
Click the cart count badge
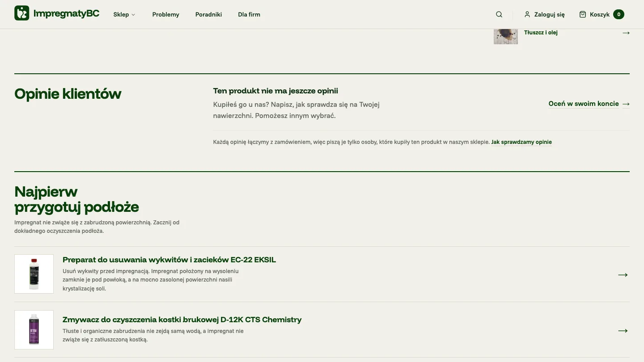coord(619,14)
